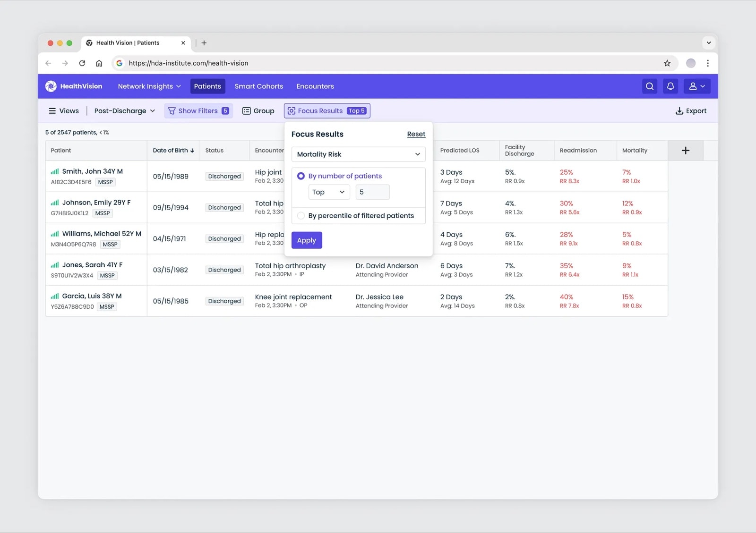Go to the Encounters tab
The width and height of the screenshot is (756, 533).
[315, 86]
